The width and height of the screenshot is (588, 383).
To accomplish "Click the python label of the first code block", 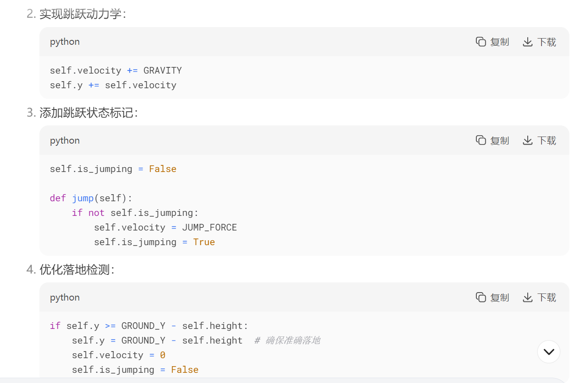I will pos(65,42).
